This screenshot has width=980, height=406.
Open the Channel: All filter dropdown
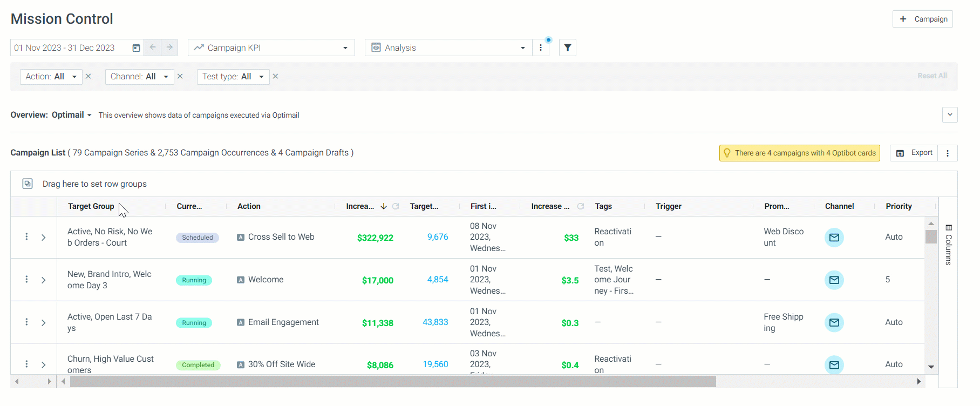140,77
